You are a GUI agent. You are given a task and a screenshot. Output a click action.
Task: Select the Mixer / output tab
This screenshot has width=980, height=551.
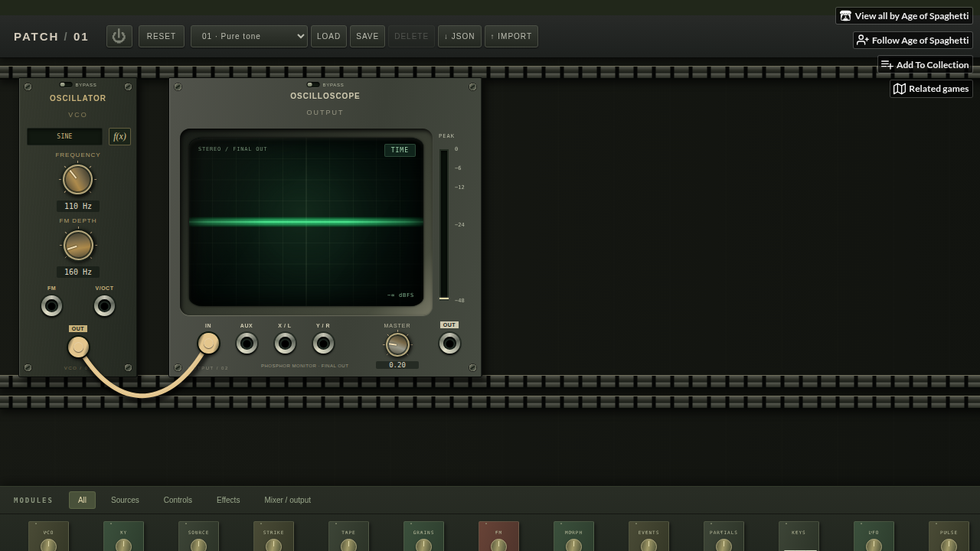(x=288, y=500)
